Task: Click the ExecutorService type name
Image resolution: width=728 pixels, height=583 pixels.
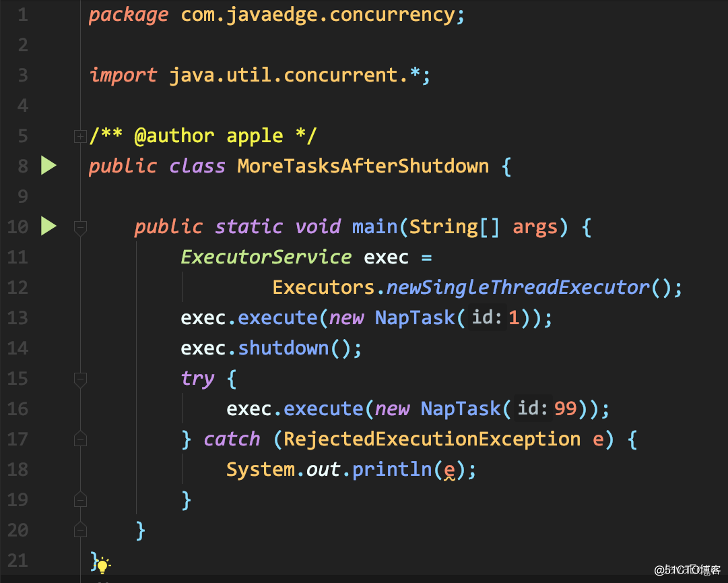Action: tap(266, 257)
